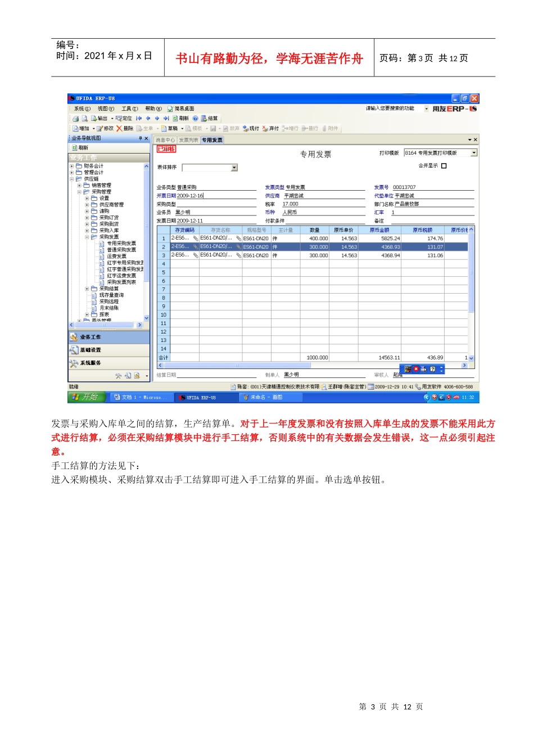The width and height of the screenshot is (534, 756).
Task: Click the 开票日期 input field
Action: coord(218,196)
